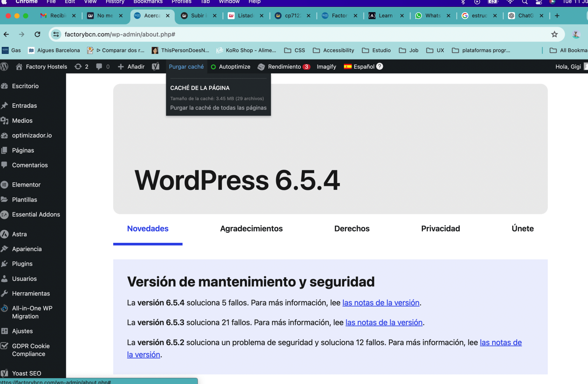Open comments bubble icon in admin bar
This screenshot has height=384, width=588.
tap(103, 66)
